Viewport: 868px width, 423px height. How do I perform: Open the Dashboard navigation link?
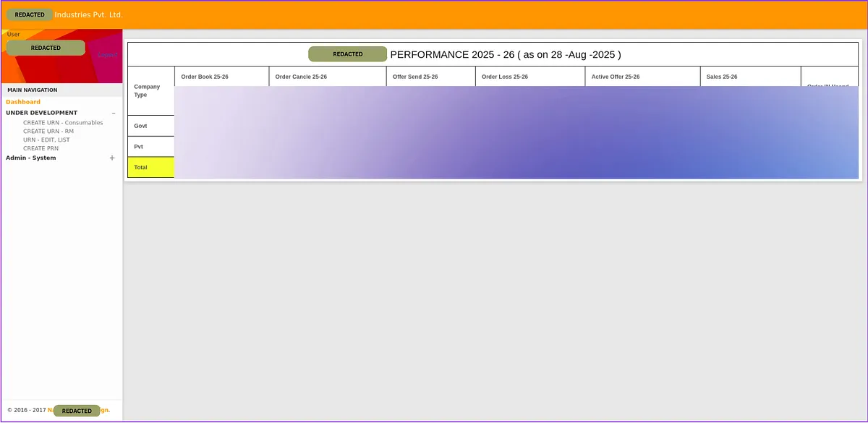click(x=23, y=102)
